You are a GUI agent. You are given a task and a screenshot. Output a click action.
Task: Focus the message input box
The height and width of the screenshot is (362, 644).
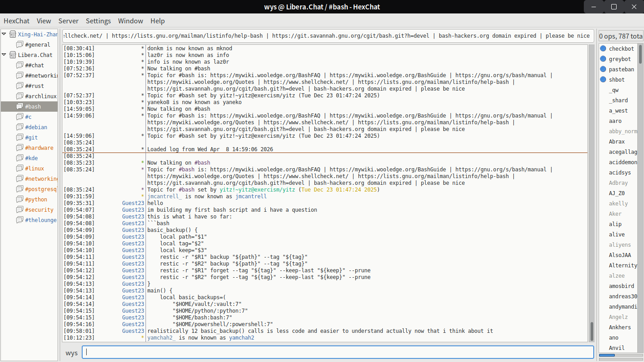(x=338, y=352)
